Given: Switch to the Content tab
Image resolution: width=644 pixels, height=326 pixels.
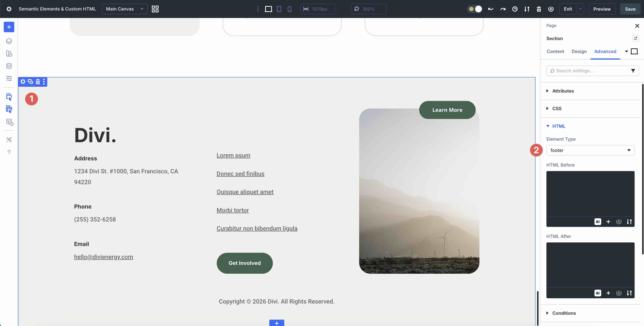Looking at the screenshot, I should [x=555, y=51].
